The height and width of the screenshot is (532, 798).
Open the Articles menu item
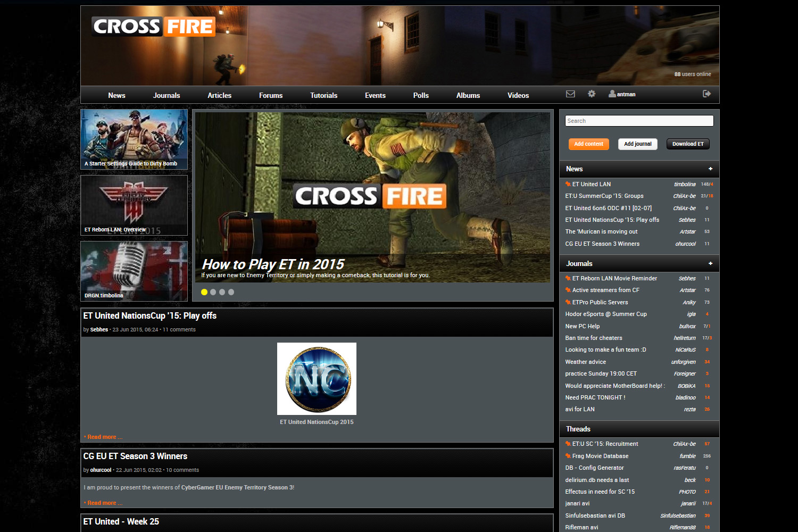(x=220, y=95)
